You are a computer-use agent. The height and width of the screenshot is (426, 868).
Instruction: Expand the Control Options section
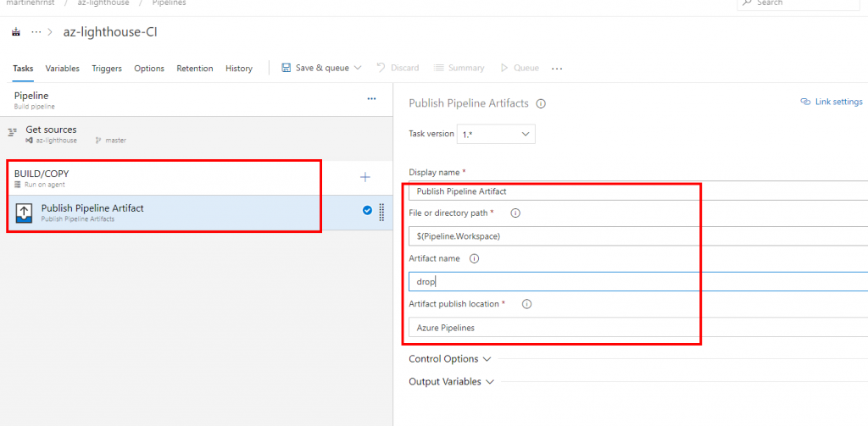[x=449, y=359]
